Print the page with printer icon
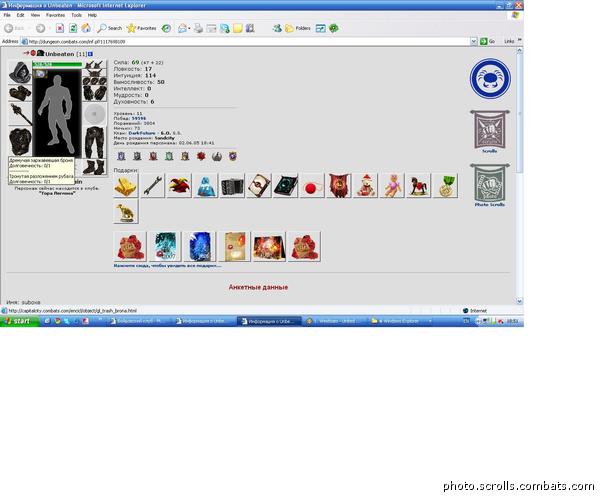 click(198, 28)
